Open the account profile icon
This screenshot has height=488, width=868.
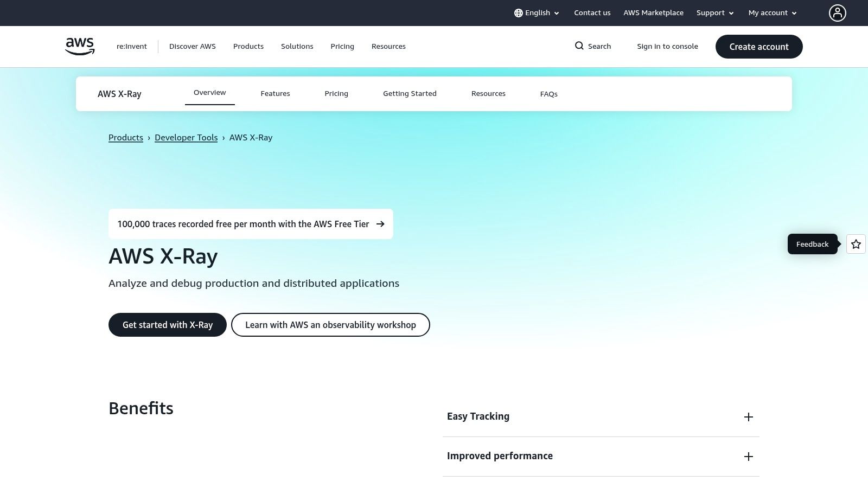pos(838,13)
